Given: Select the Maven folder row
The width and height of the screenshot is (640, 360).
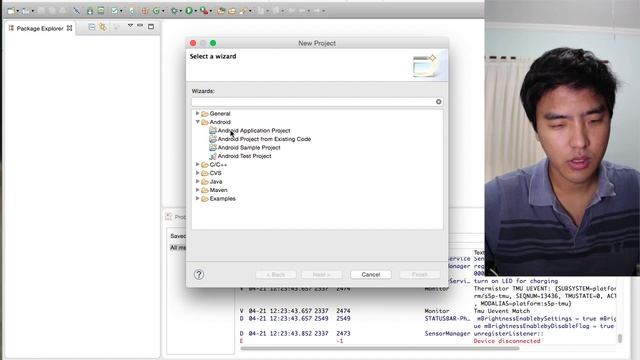Looking at the screenshot, I should 214,190.
